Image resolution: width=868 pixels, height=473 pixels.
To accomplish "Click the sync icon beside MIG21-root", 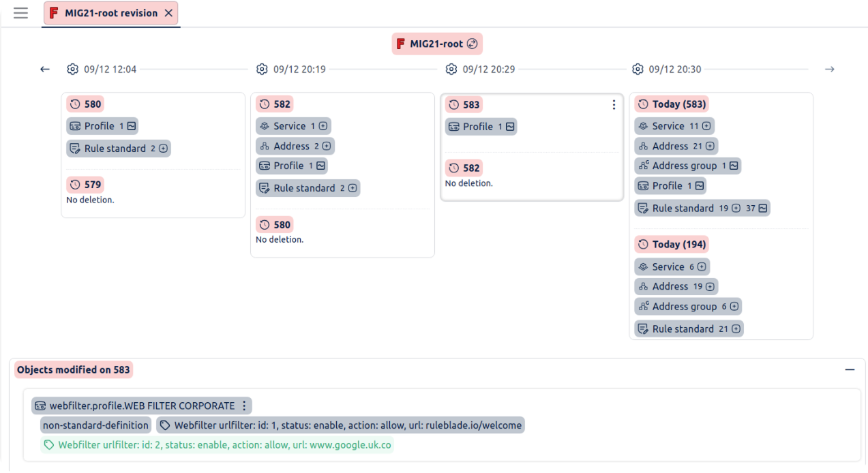I will [x=473, y=44].
